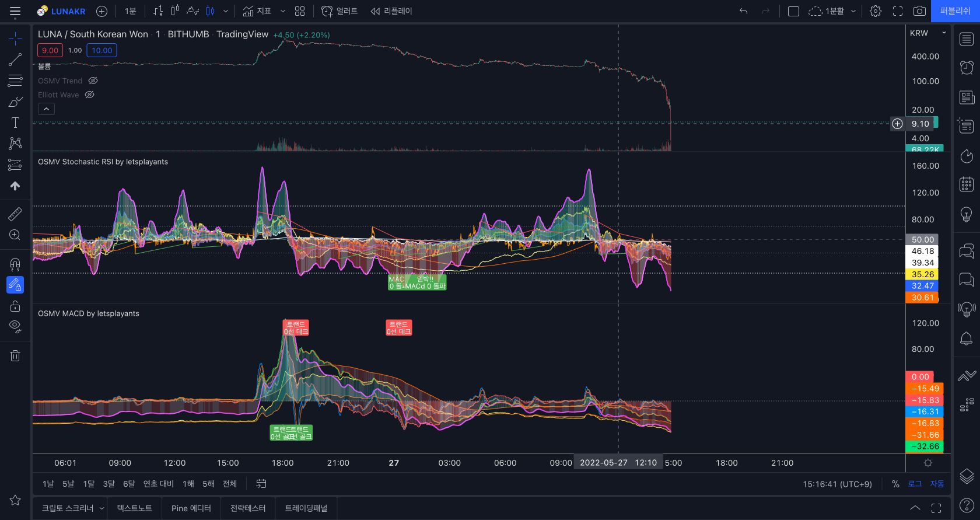Open the 크립토 스크리너 tab
The height and width of the screenshot is (520, 980).
click(67, 508)
